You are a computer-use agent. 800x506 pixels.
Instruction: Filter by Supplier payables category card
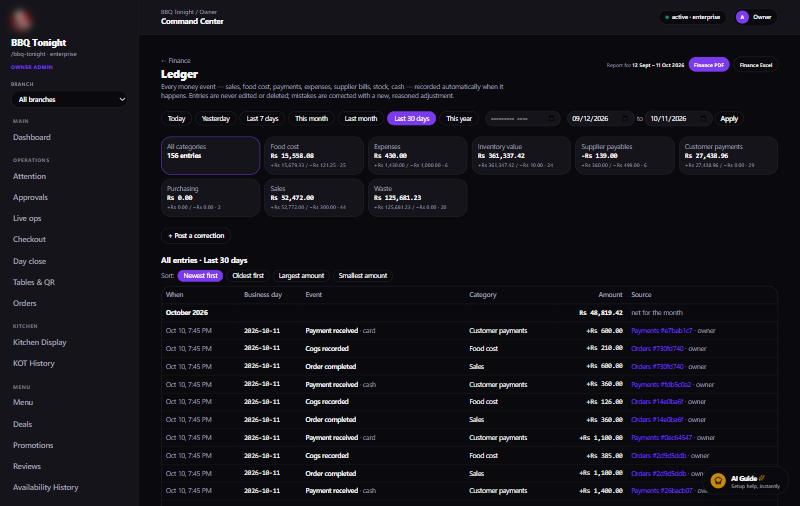point(624,156)
